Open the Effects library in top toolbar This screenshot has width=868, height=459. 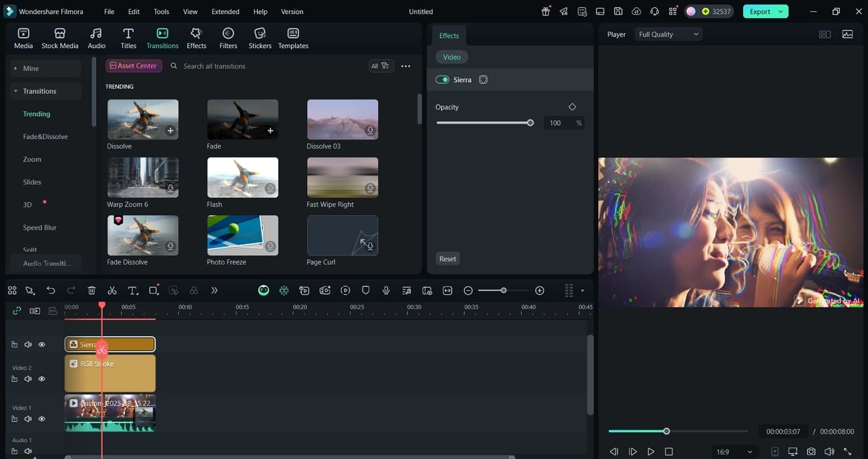click(x=196, y=39)
